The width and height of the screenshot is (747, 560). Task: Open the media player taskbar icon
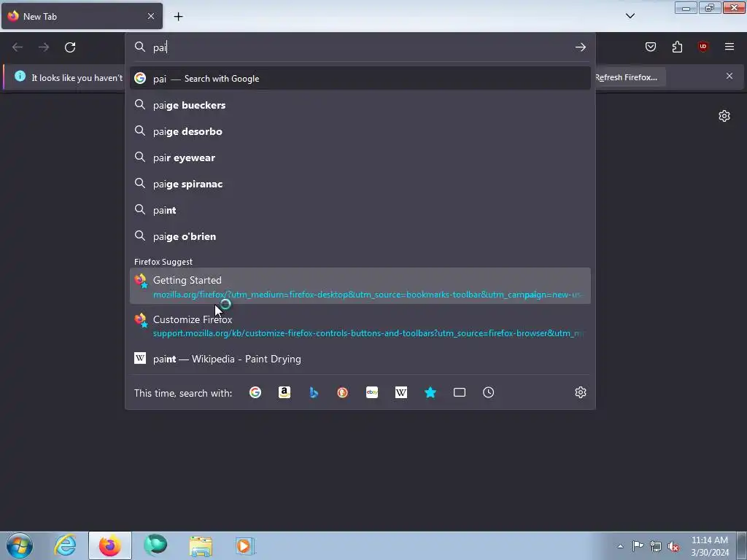tap(245, 545)
